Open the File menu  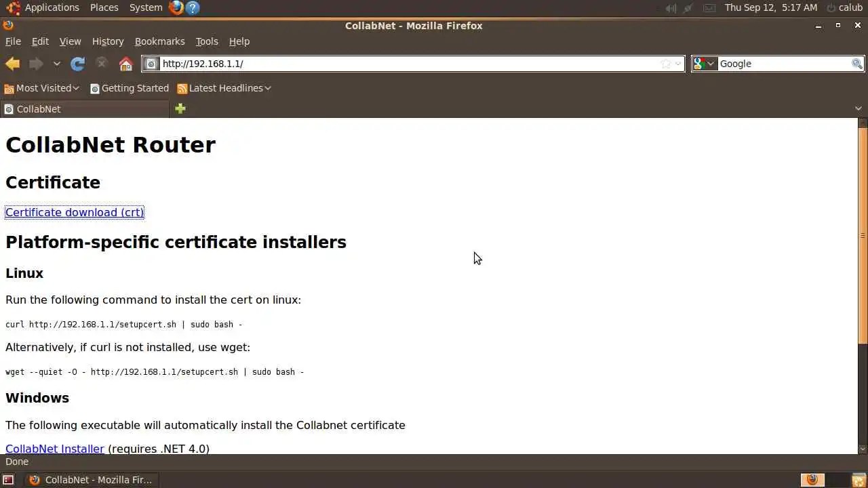click(x=13, y=41)
